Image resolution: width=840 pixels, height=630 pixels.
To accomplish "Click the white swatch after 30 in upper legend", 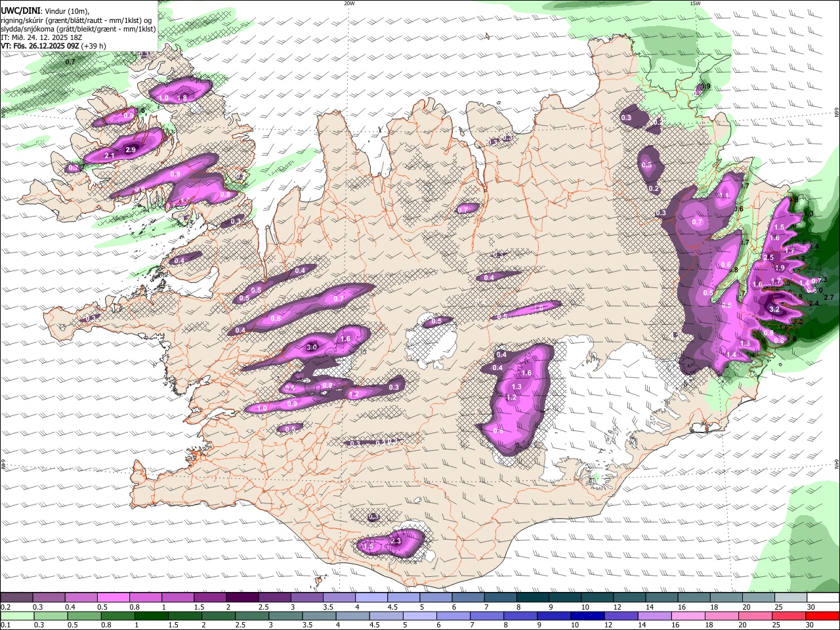I will click(823, 598).
